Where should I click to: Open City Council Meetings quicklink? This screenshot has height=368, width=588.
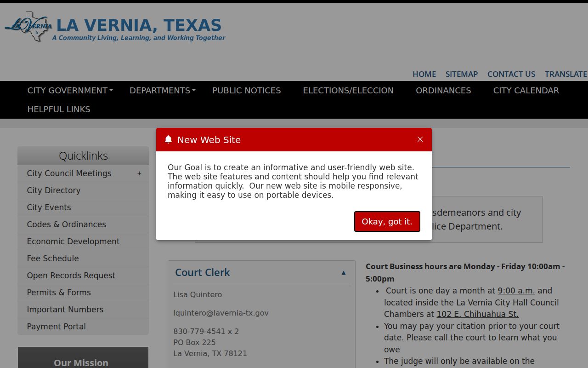point(69,173)
